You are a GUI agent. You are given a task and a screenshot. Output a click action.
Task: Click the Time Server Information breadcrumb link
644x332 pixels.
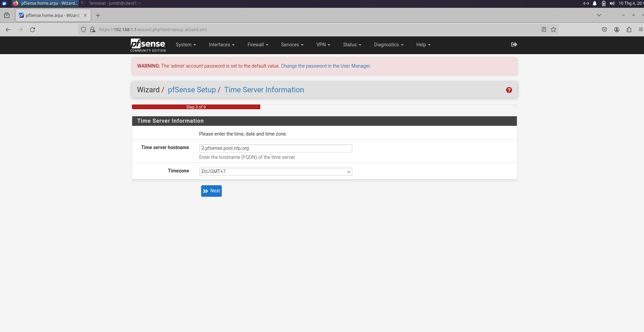click(x=264, y=90)
